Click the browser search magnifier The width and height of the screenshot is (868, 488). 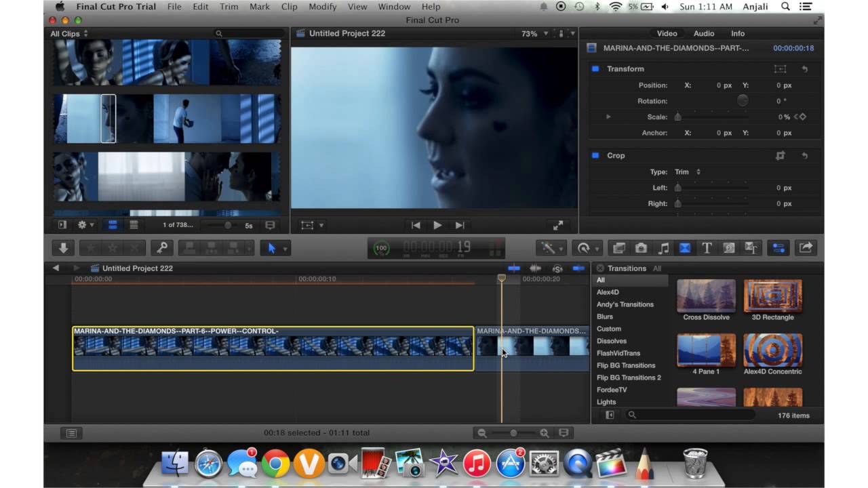(x=219, y=33)
